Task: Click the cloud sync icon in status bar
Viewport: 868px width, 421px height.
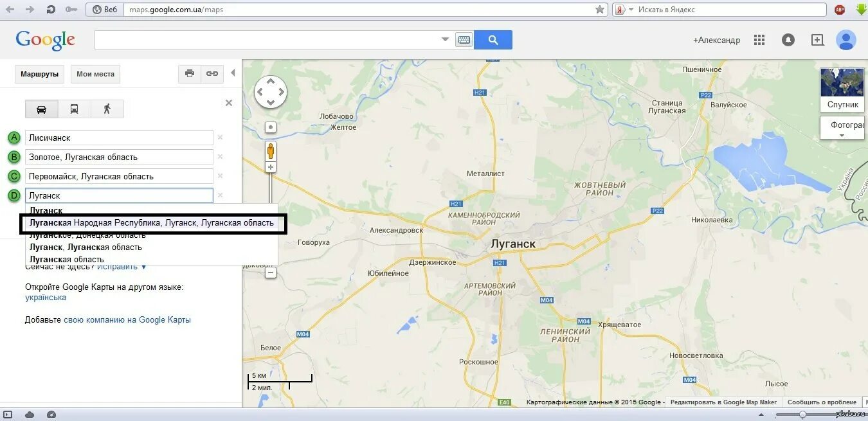Action: click(30, 415)
